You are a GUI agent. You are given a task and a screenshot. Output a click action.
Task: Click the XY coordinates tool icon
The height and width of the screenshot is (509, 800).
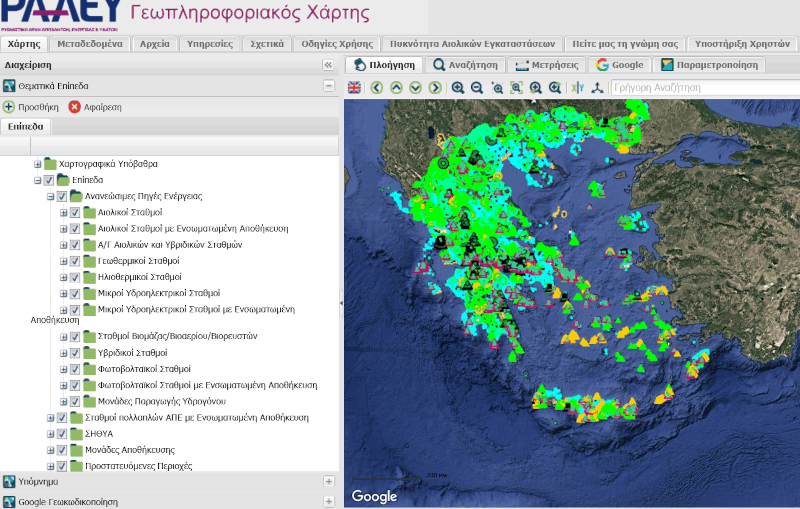coord(577,88)
